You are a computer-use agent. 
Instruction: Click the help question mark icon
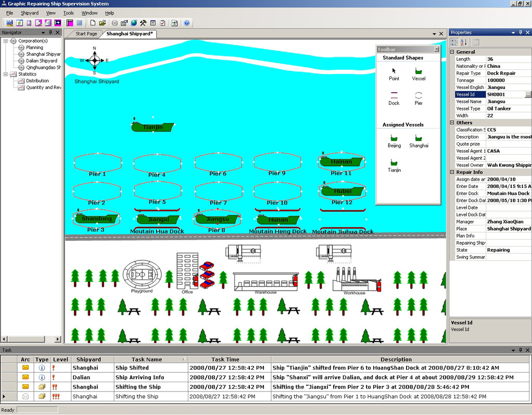click(x=187, y=23)
